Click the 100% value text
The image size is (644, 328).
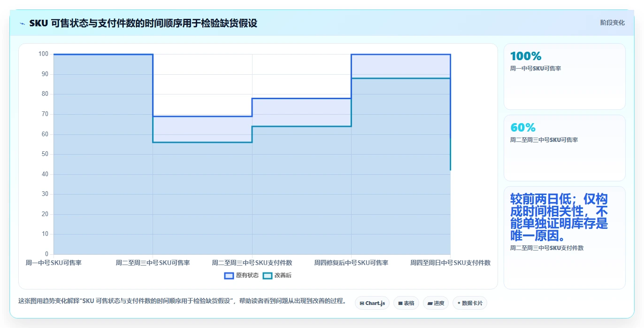coord(526,56)
